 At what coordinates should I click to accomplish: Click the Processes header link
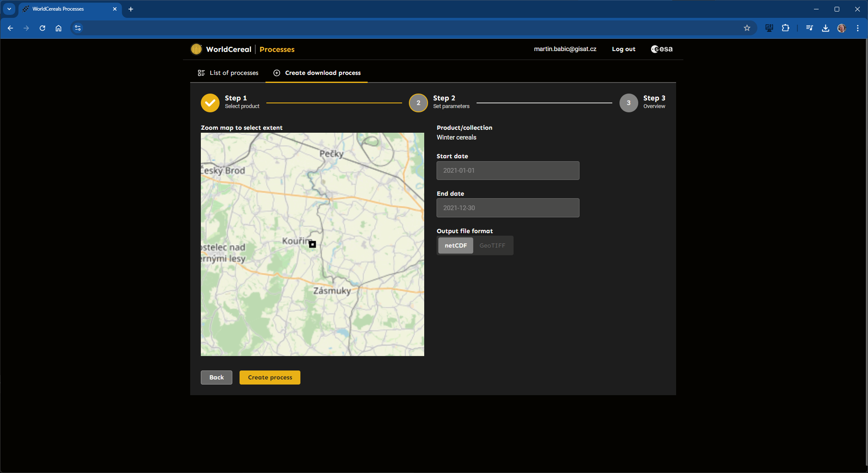coord(277,49)
